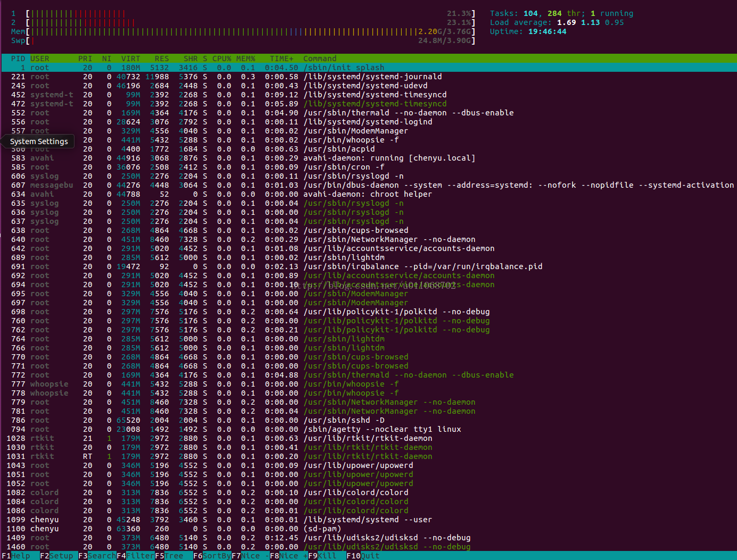Viewport: 737px width, 560px height.
Task: Select the /usr/sbin/sshd -D row
Action: coord(368,420)
